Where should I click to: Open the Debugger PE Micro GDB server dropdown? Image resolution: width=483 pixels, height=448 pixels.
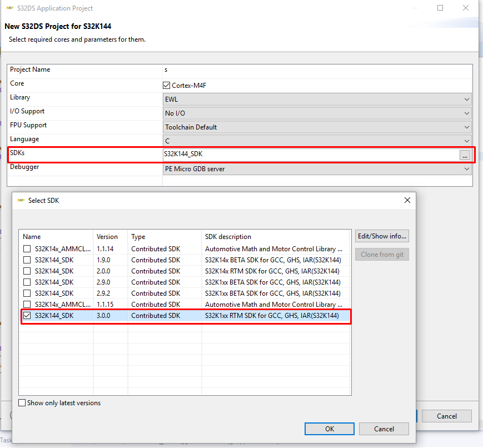click(317, 169)
